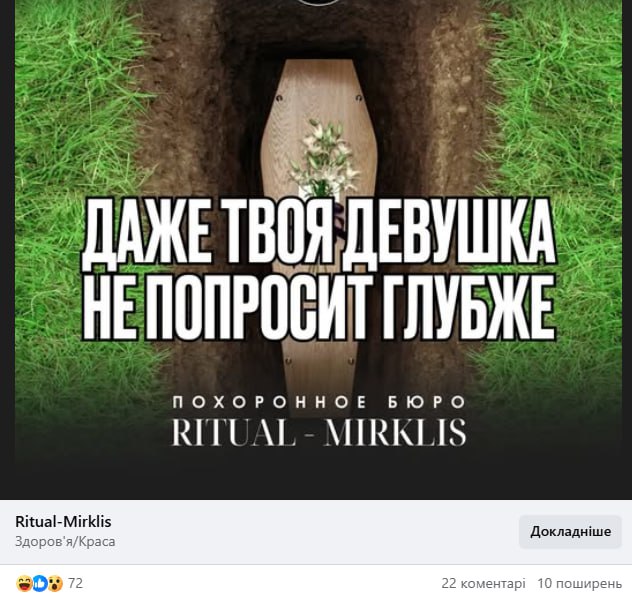Click the Wow surprised reaction emoji
Image resolution: width=632 pixels, height=601 pixels.
coord(55,584)
